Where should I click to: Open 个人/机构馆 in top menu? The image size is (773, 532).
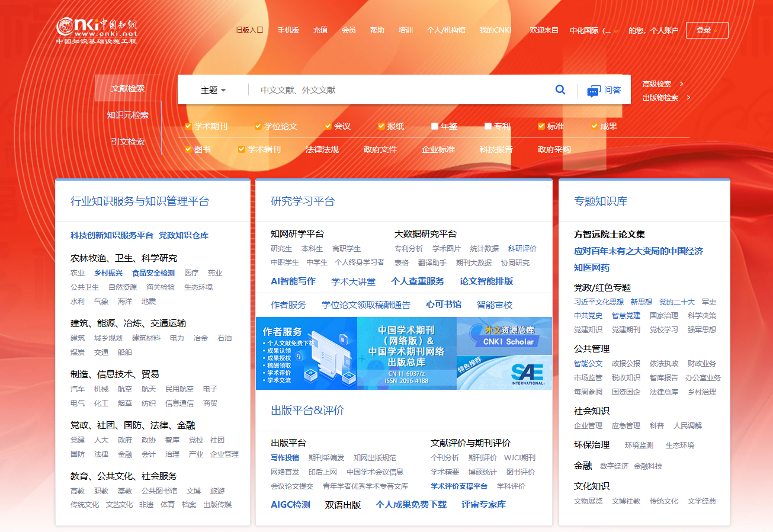coord(446,30)
